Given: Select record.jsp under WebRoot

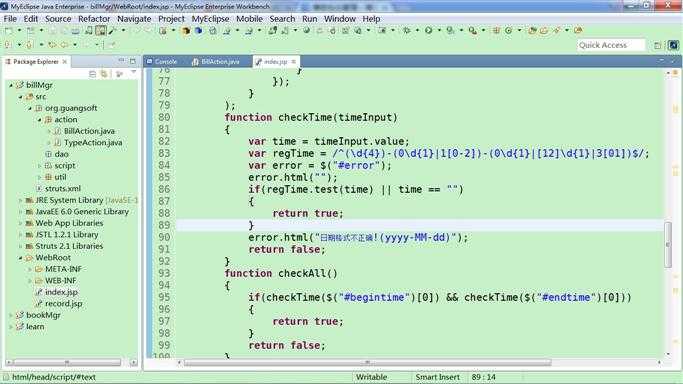Looking at the screenshot, I should [63, 303].
